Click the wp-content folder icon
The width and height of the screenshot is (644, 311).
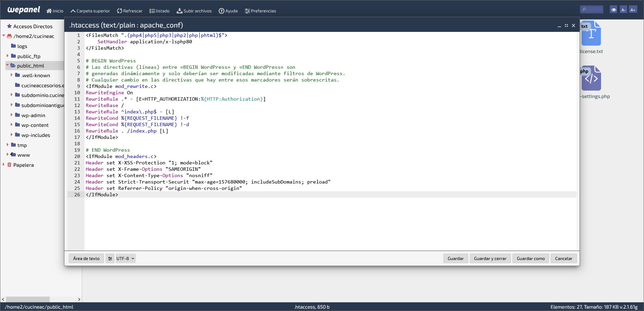click(x=17, y=124)
